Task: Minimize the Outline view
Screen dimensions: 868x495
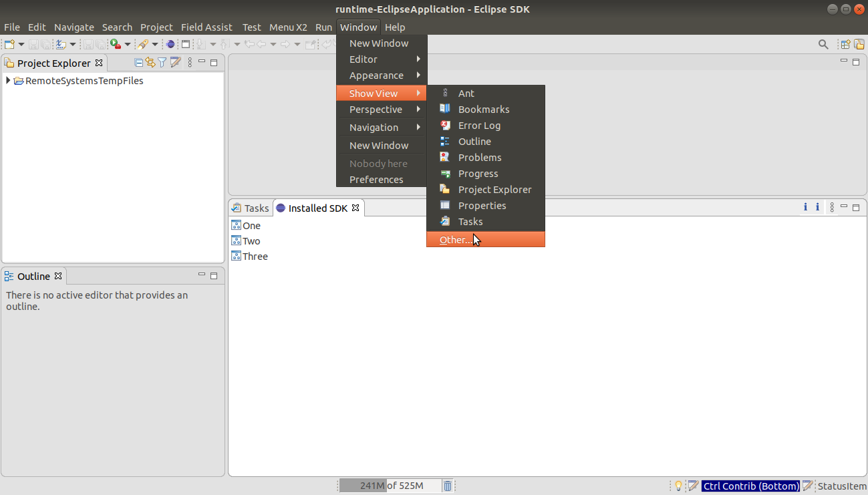Action: click(202, 275)
